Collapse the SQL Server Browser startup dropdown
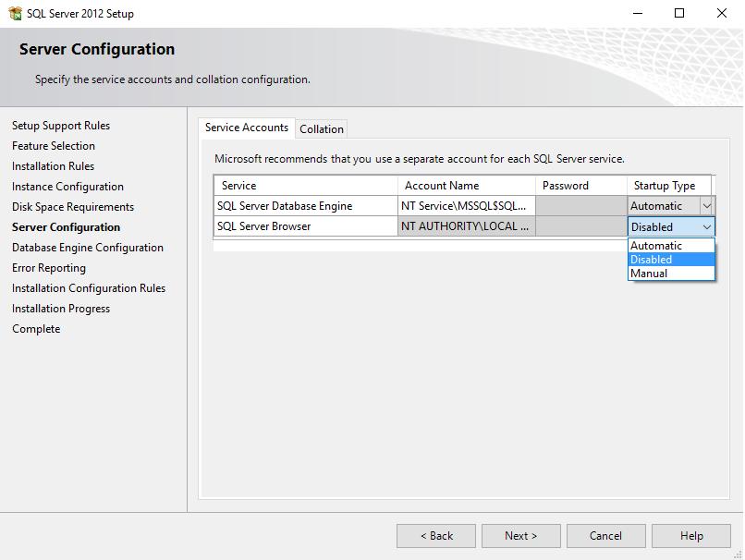Viewport: 745px width, 560px height. (707, 226)
